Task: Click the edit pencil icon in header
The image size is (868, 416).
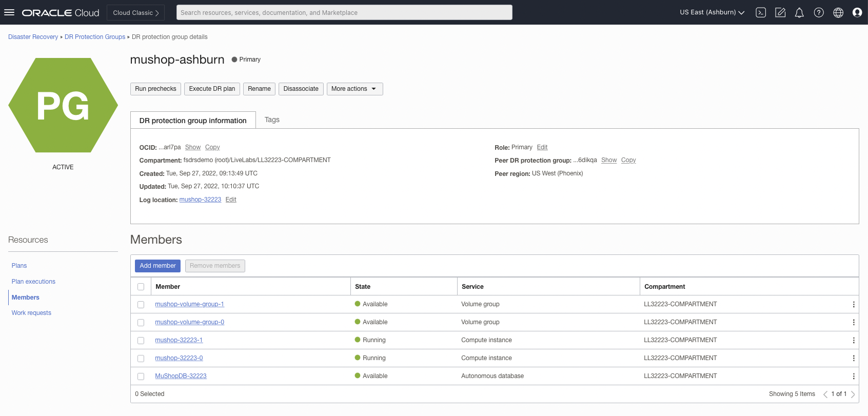Action: tap(780, 12)
